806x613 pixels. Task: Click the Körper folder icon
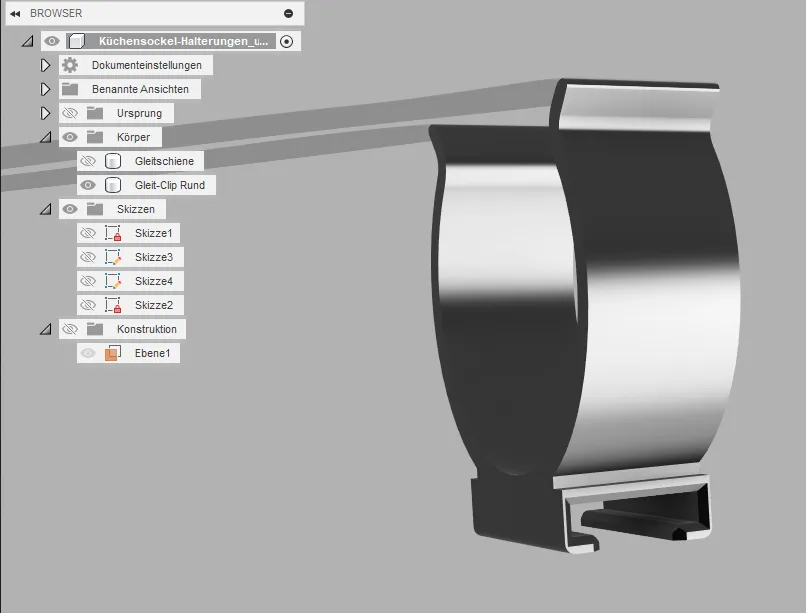(95, 137)
